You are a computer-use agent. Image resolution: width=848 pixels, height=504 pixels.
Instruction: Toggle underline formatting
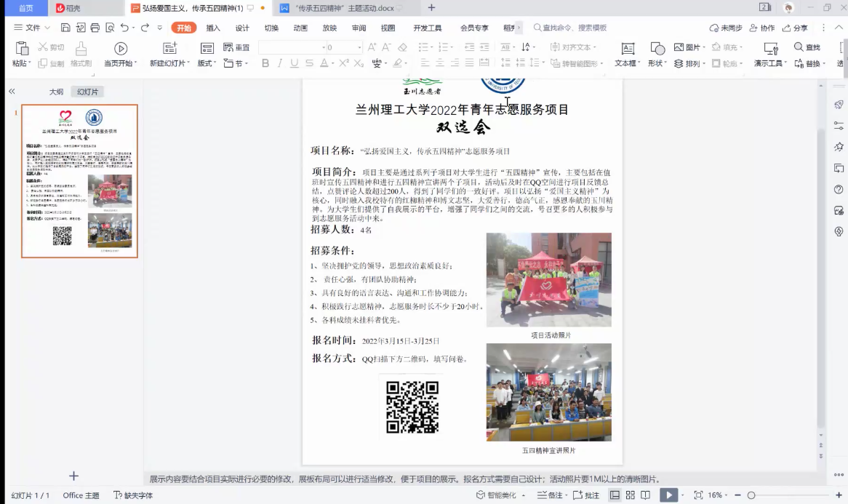295,63
